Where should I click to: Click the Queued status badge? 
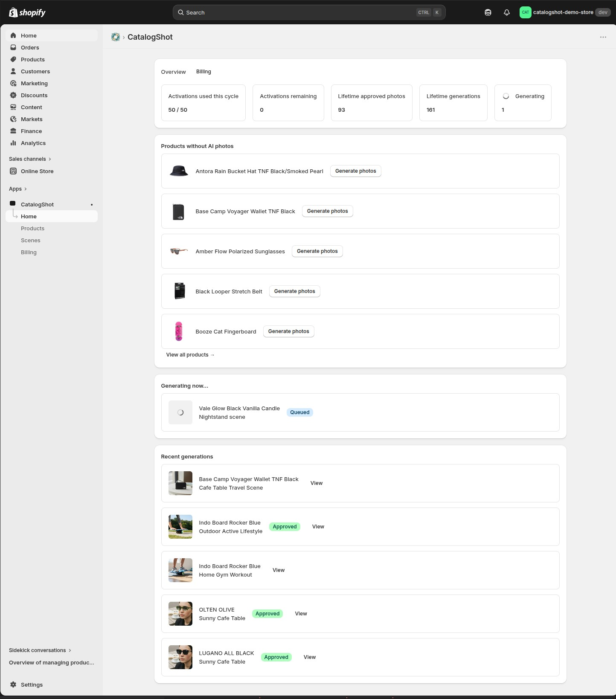pos(300,412)
